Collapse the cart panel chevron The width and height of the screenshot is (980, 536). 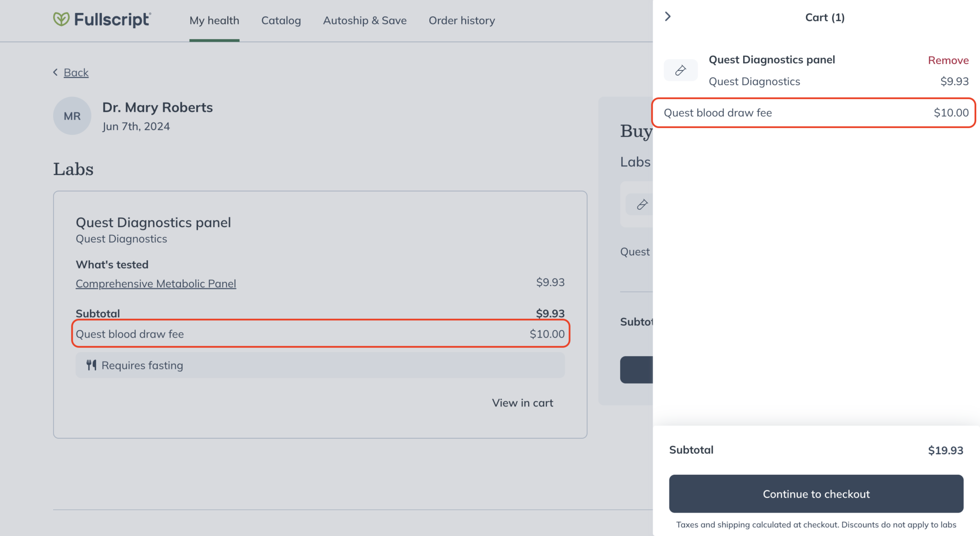pyautogui.click(x=668, y=17)
